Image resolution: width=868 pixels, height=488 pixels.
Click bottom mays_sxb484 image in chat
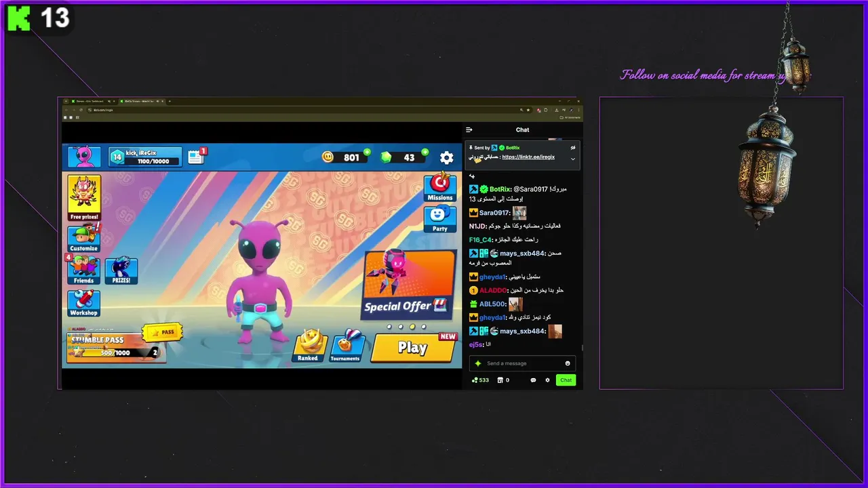pos(555,331)
